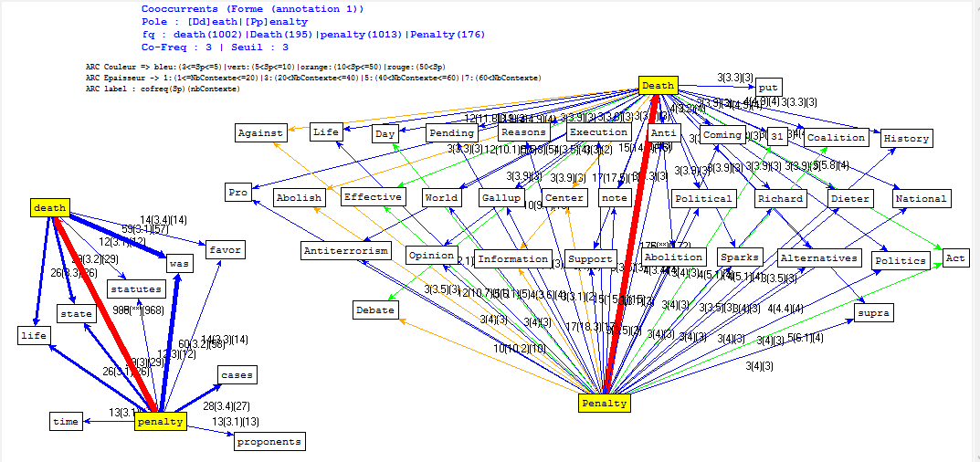The width and height of the screenshot is (980, 462).
Task: Select the 'Day' node
Action: (x=385, y=134)
